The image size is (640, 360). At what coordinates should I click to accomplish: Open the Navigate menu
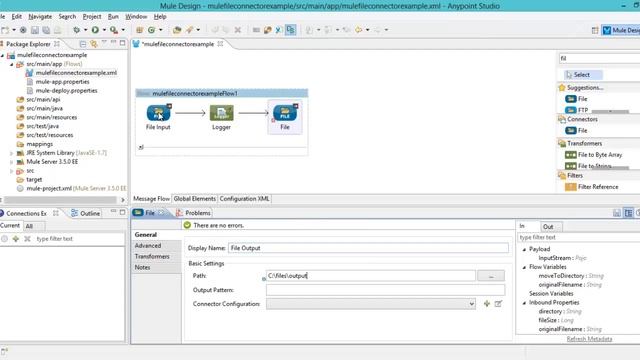tap(40, 16)
